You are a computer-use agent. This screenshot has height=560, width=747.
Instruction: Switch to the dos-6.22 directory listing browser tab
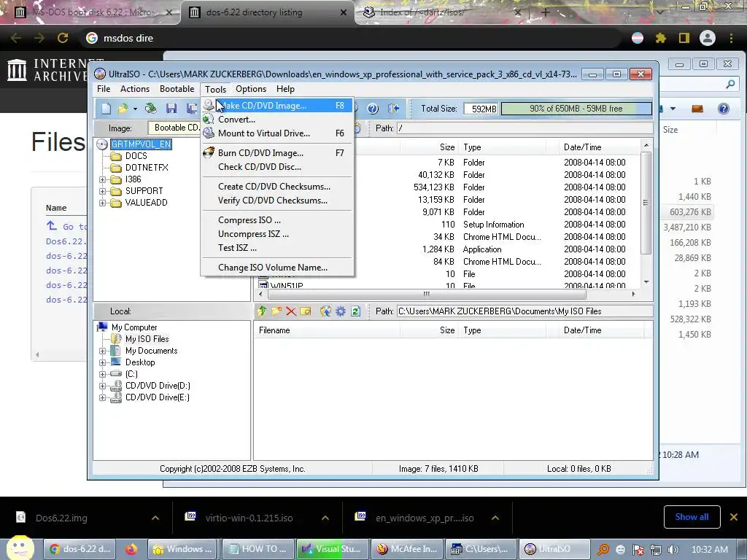[268, 12]
